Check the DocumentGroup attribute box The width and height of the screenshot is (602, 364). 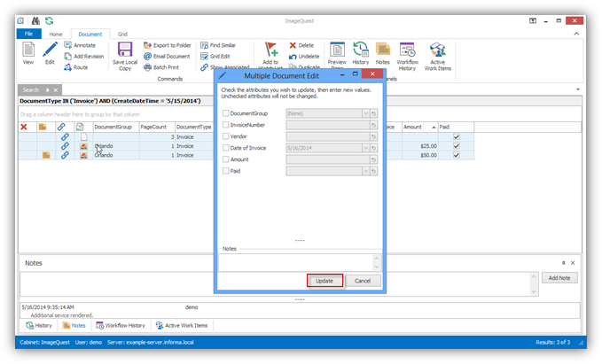226,113
